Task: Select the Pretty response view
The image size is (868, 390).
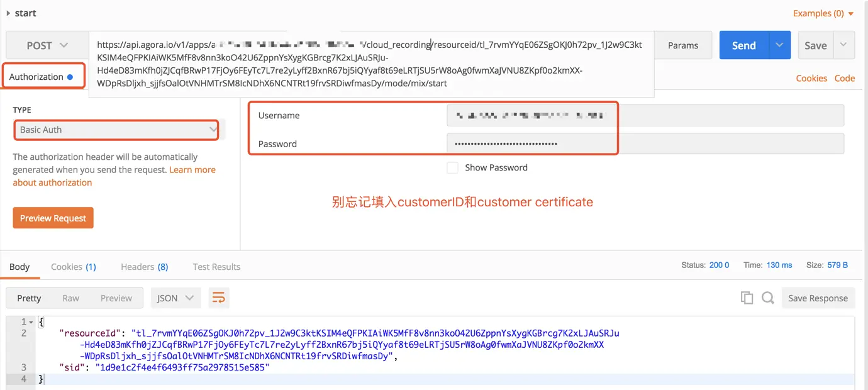Action: coord(29,298)
